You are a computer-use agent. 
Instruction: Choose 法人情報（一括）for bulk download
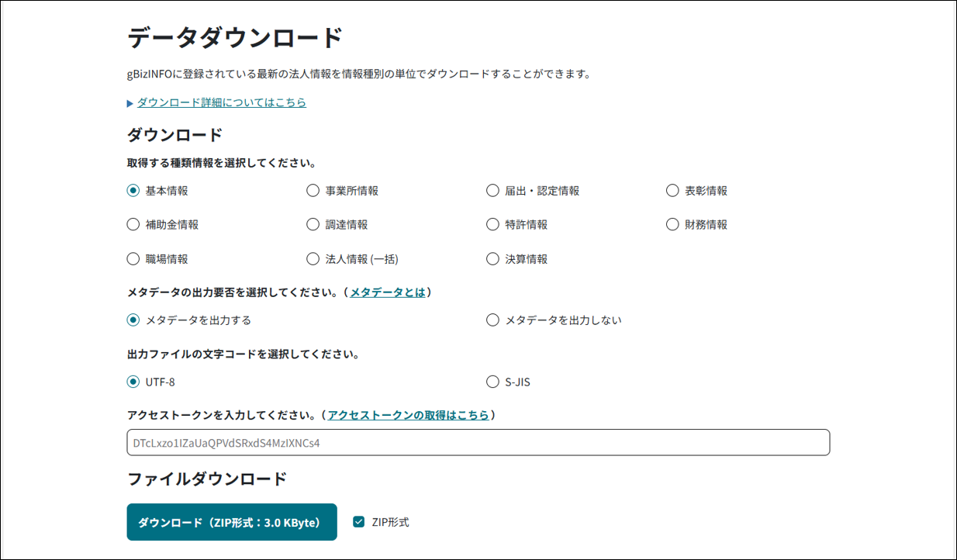tap(313, 258)
